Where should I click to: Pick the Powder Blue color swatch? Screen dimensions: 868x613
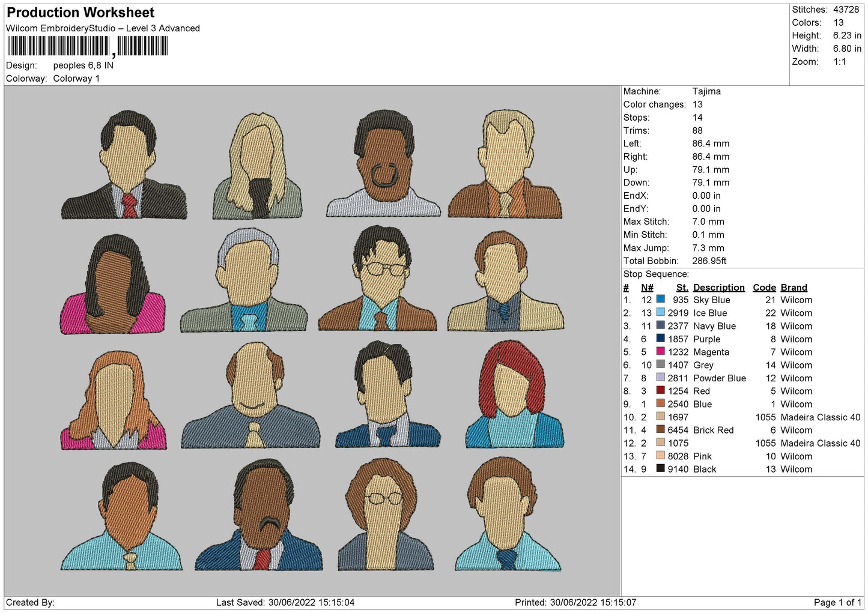pyautogui.click(x=660, y=378)
